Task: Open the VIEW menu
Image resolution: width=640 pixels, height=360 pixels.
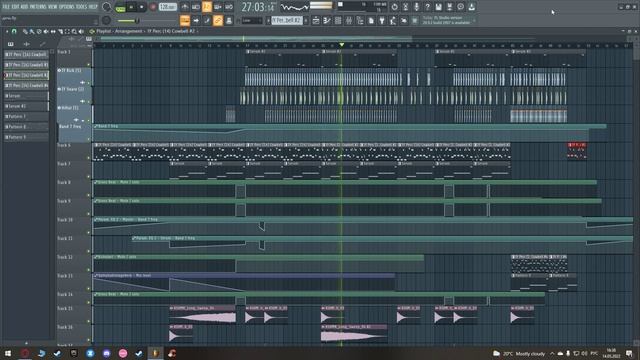Action: pos(53,7)
